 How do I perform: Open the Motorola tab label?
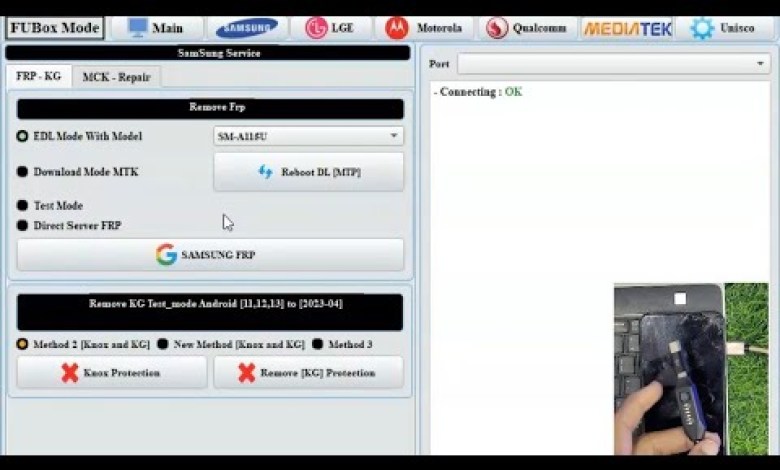(x=439, y=28)
